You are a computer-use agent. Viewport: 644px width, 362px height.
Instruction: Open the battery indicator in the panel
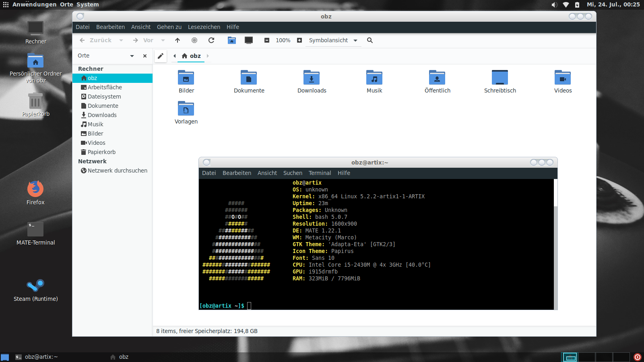(577, 4)
